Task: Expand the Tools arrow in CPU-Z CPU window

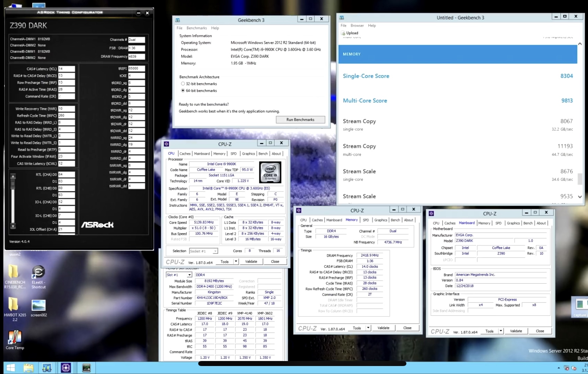Action: click(x=236, y=262)
